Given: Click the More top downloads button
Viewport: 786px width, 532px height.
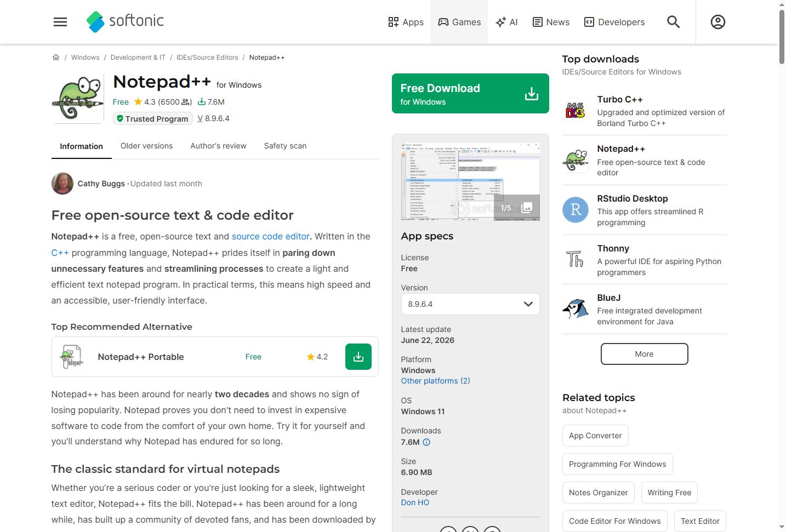Looking at the screenshot, I should (644, 354).
